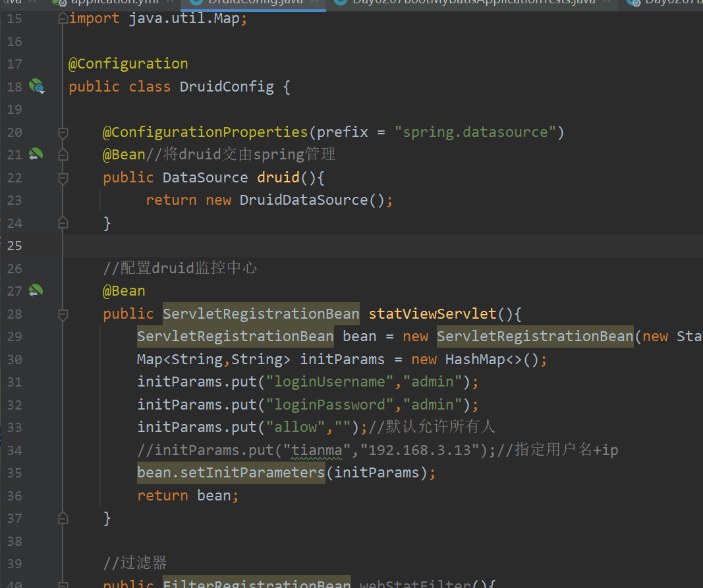Click DruidDataSource() in the return statement
The width and height of the screenshot is (703, 588).
(x=312, y=200)
